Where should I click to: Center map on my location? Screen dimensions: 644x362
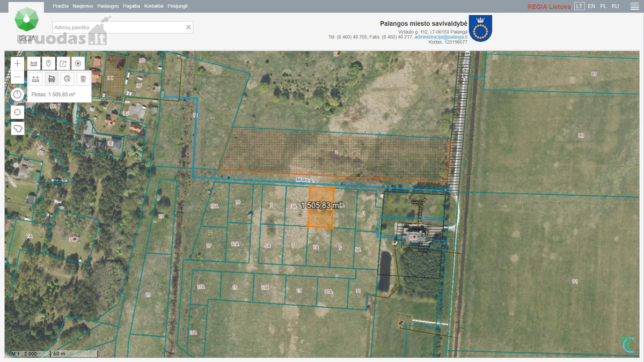tap(18, 112)
